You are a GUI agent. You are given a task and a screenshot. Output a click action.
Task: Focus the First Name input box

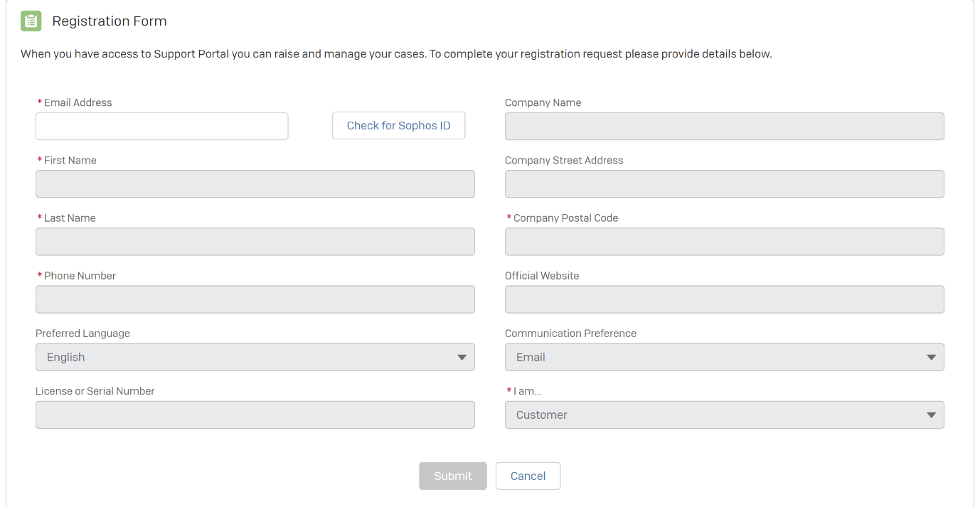coord(255,183)
